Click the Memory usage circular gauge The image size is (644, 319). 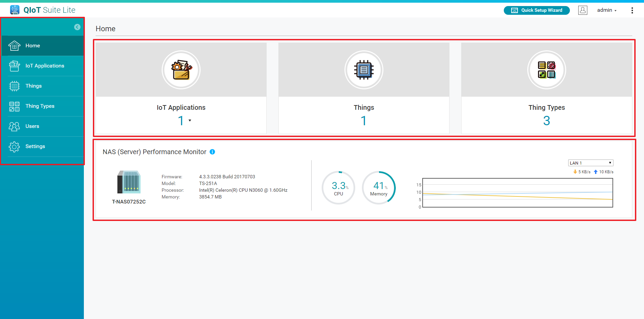tap(379, 188)
